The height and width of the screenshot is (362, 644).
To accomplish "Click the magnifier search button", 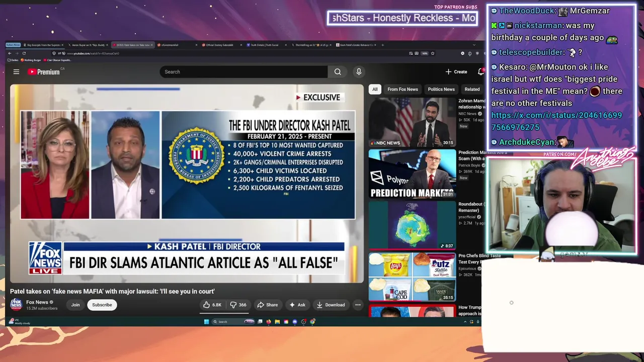I will (x=338, y=72).
